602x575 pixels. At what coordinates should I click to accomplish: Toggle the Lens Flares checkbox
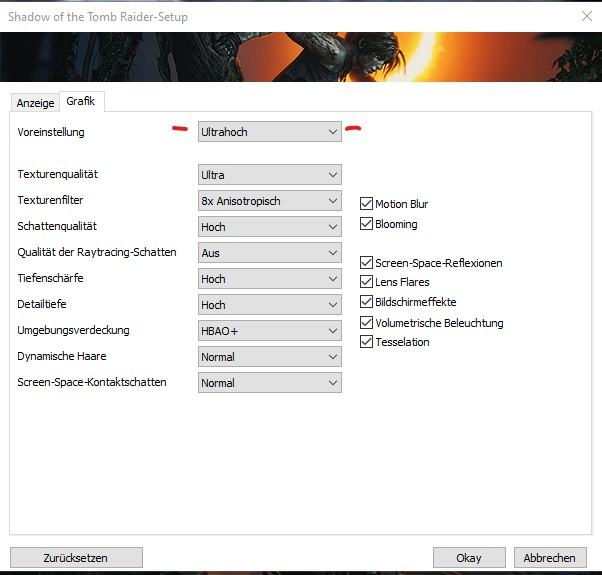click(366, 282)
